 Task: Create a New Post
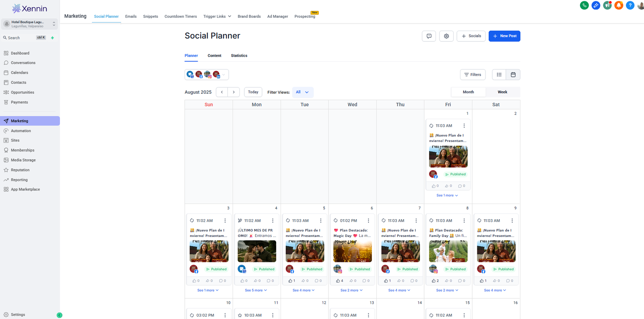point(504,36)
